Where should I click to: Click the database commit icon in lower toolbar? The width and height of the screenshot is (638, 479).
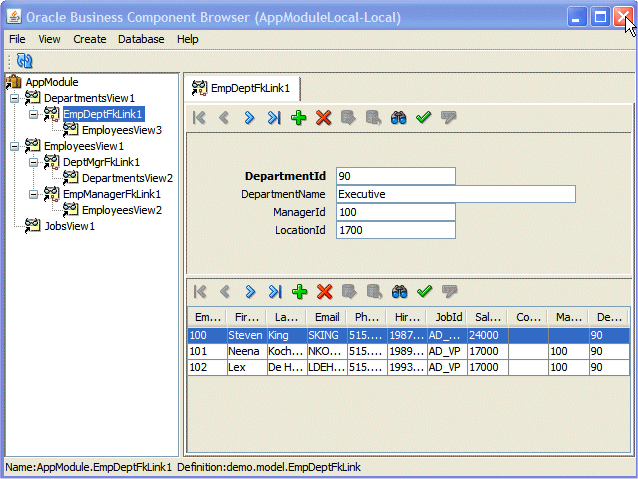pos(349,292)
